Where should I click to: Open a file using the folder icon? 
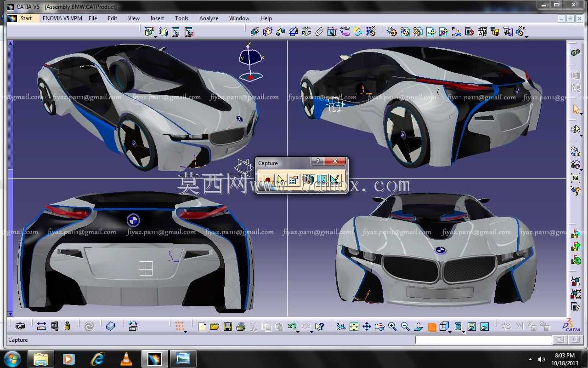[x=215, y=327]
